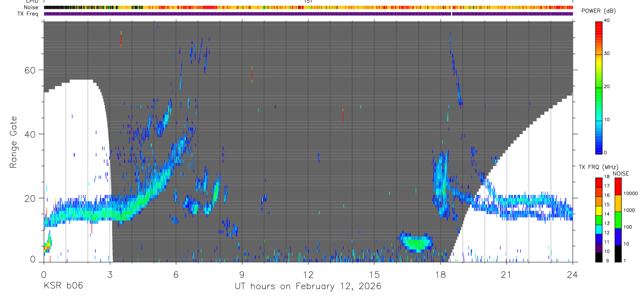644x297 pixels.
Task: Click the '16' TX frequency scale label
Action: (607, 195)
